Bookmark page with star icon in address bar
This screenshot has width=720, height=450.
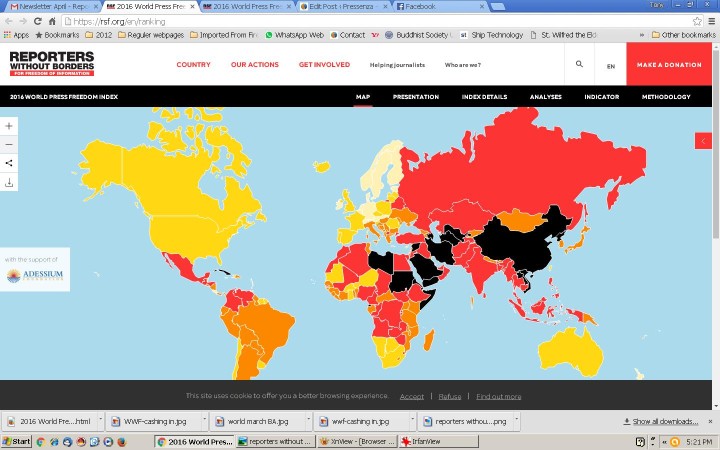pos(697,20)
